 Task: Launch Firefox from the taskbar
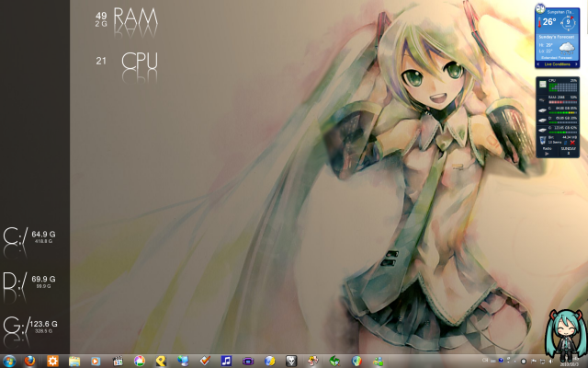(30, 362)
